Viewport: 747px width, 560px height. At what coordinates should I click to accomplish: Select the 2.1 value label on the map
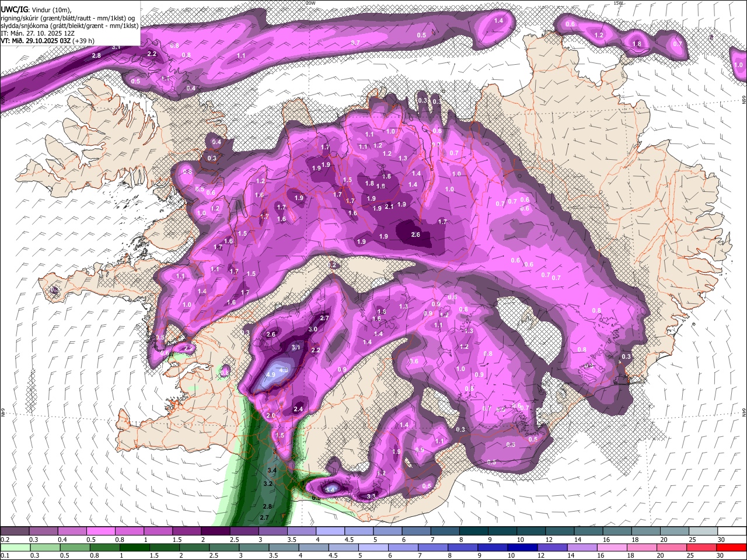click(390, 208)
